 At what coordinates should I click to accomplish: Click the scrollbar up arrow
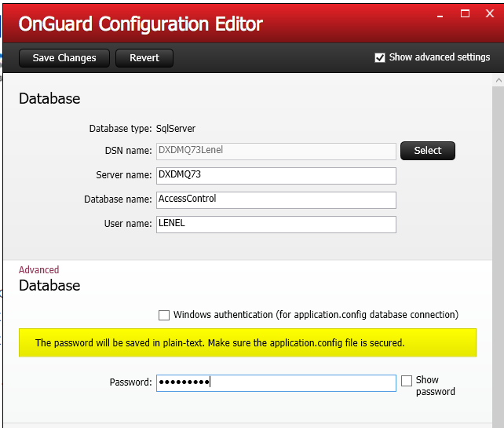[499, 80]
